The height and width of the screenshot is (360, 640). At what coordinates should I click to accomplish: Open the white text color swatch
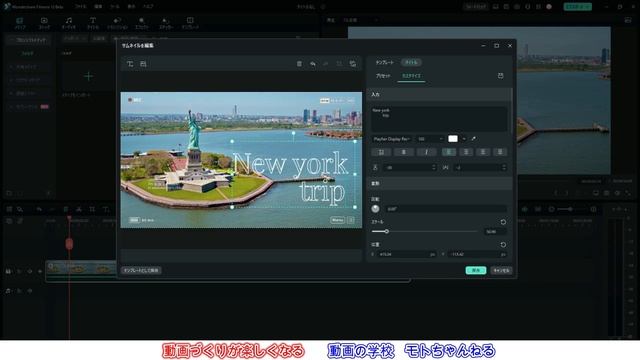(453, 139)
